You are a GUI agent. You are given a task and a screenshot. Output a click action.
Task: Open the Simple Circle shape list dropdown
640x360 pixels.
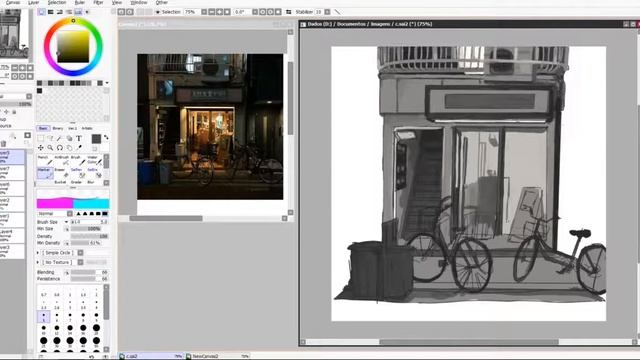click(80, 253)
